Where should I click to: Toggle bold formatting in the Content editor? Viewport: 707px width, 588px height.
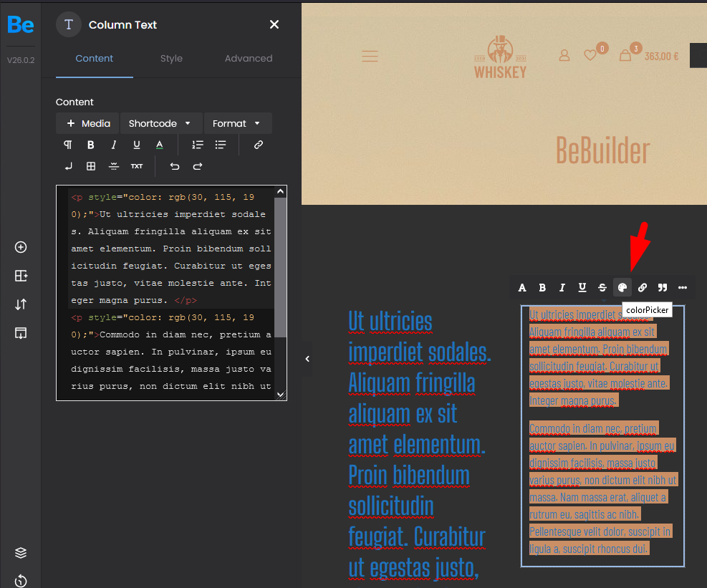91,145
